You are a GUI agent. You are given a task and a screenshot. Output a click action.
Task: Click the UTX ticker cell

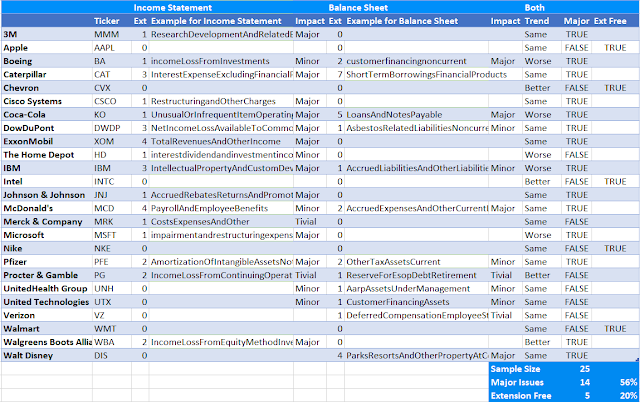click(x=112, y=302)
